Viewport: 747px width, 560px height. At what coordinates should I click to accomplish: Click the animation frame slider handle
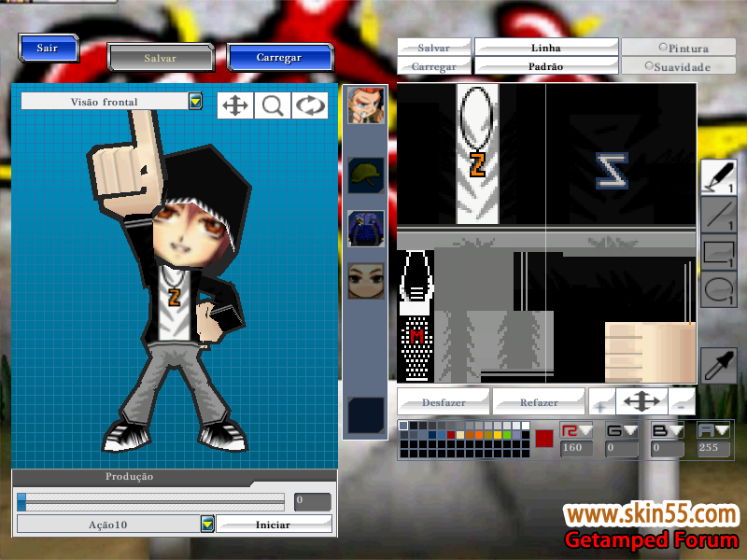tap(21, 501)
